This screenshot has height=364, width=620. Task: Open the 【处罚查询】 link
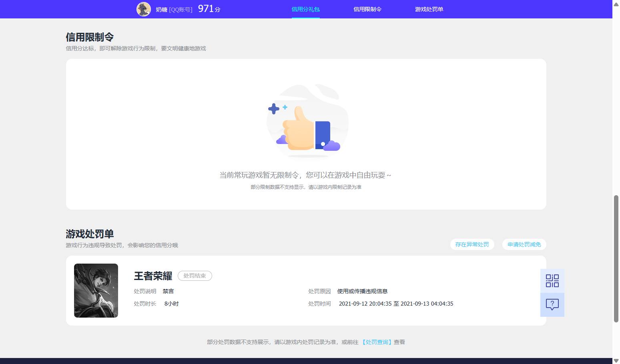coord(376,342)
